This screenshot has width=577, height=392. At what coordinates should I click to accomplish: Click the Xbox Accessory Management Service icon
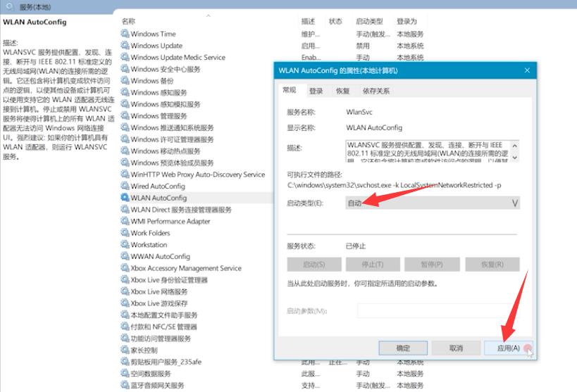point(125,267)
